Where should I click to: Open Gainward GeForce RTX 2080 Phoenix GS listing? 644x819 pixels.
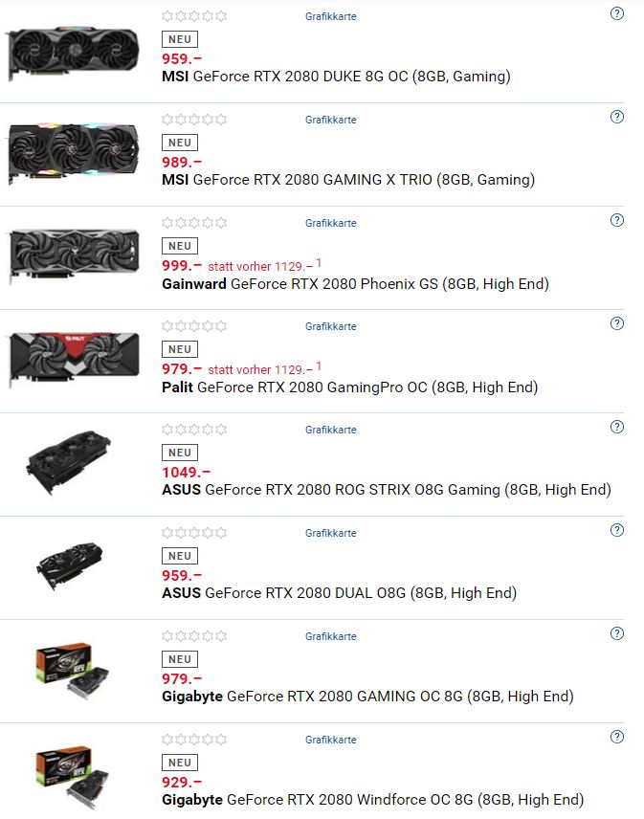click(x=355, y=284)
